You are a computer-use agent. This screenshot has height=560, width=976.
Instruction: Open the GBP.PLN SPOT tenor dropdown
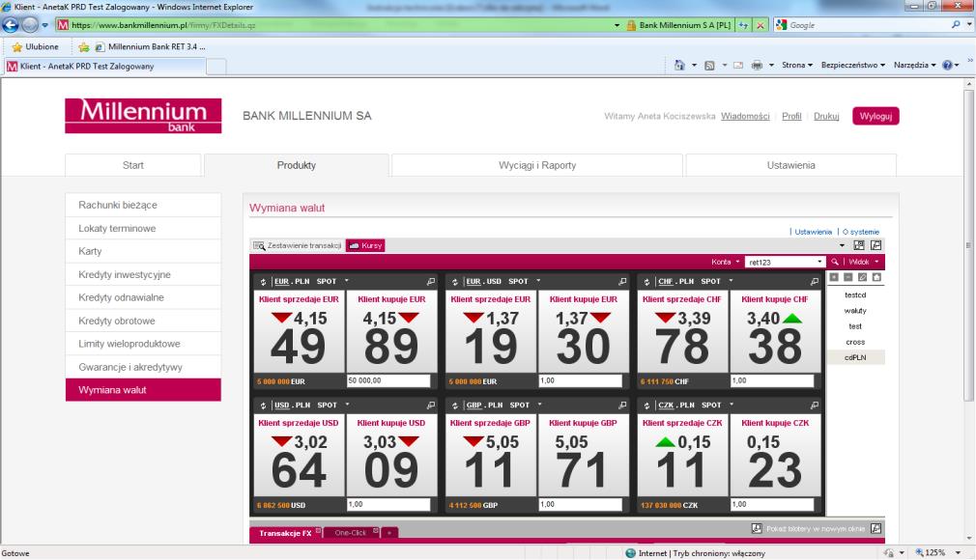539,406
